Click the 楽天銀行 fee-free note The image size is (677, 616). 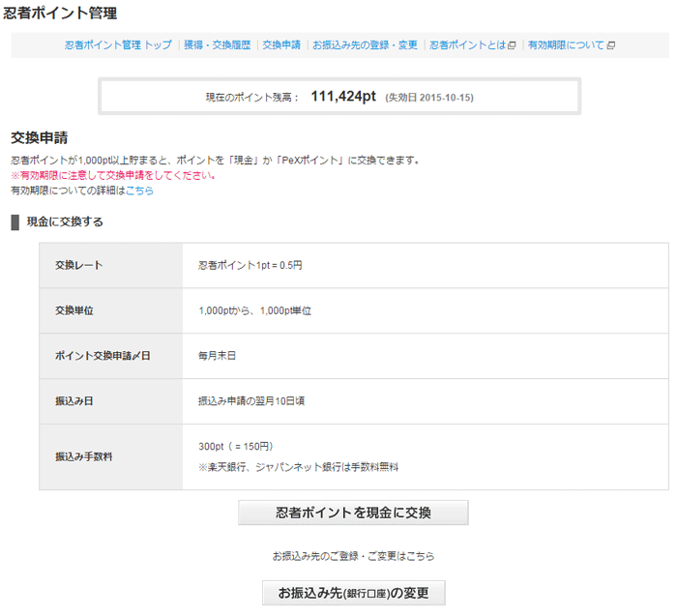(x=298, y=467)
